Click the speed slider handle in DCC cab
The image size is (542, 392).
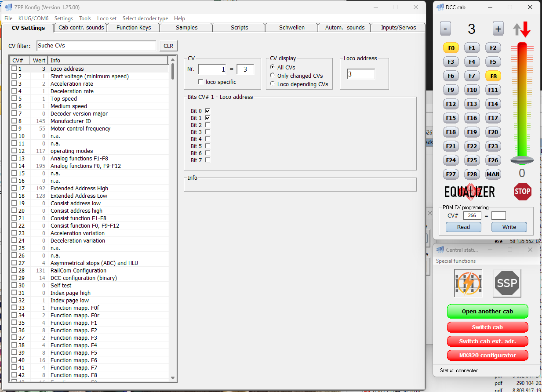tap(522, 160)
